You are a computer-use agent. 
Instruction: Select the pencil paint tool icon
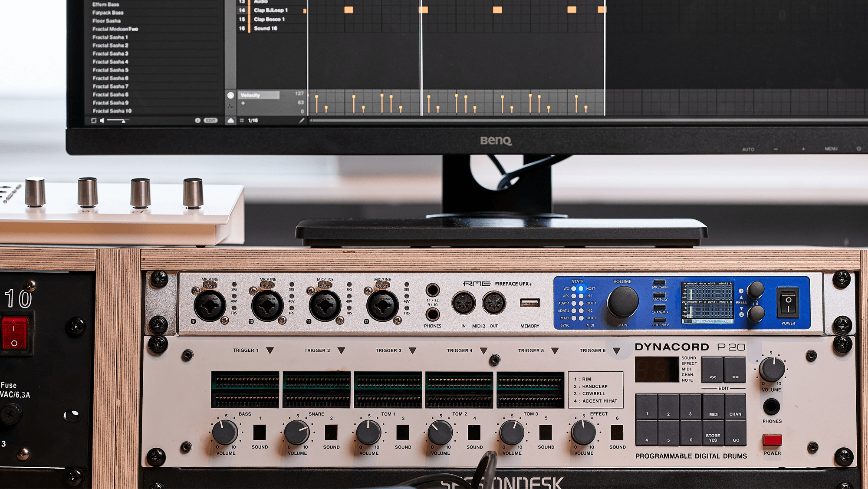(302, 120)
